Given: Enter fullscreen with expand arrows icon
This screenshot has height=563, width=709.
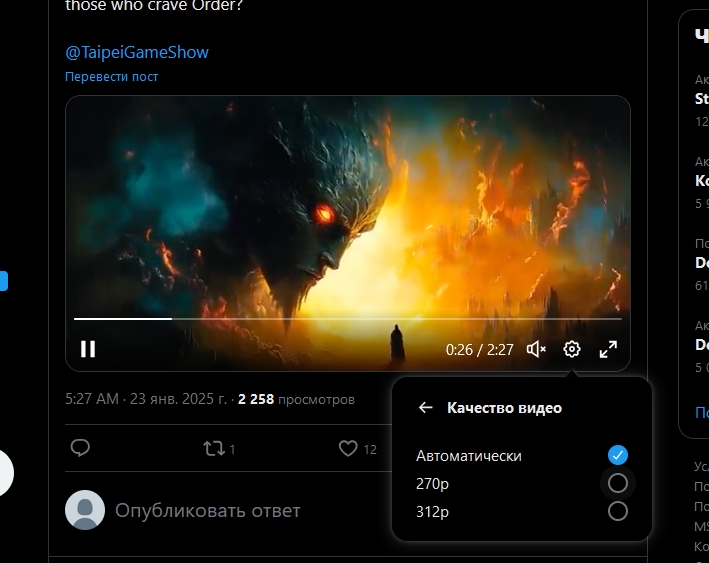Looking at the screenshot, I should point(608,349).
